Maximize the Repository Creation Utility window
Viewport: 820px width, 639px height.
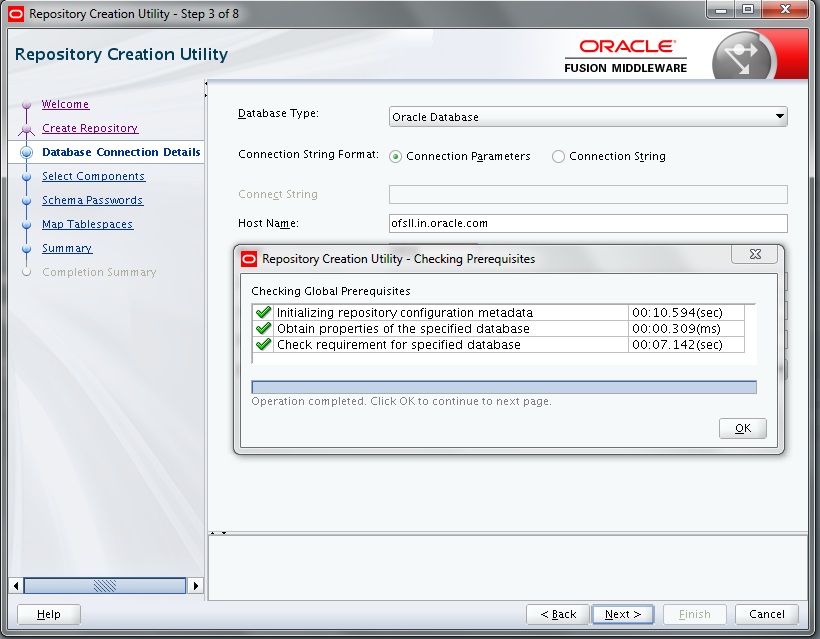tap(748, 9)
